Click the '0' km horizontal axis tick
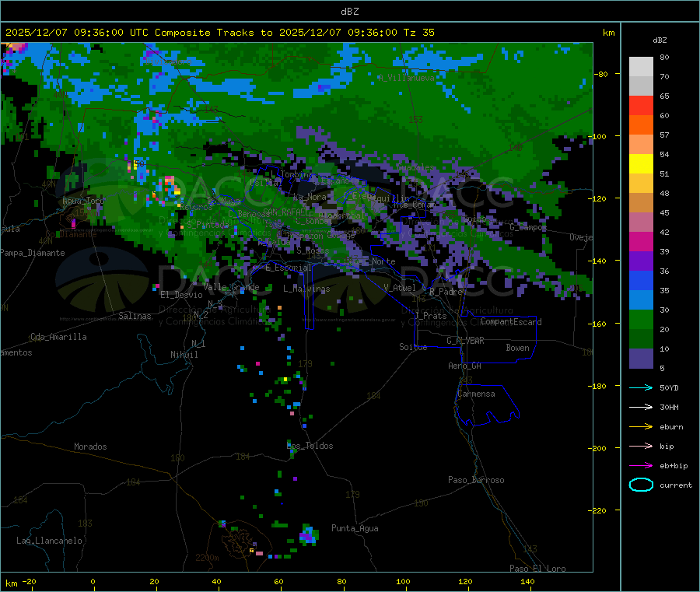 [x=93, y=581]
